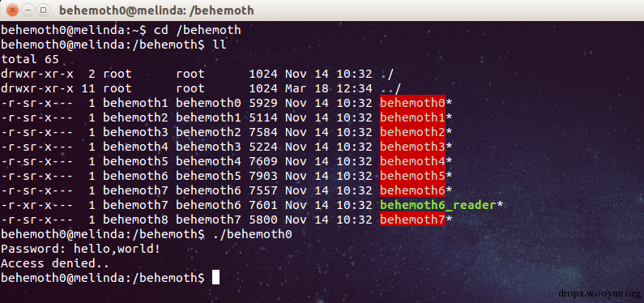The height and width of the screenshot is (303, 644).
Task: Click owner 'behemoth2' in the listing
Action: click(x=135, y=117)
